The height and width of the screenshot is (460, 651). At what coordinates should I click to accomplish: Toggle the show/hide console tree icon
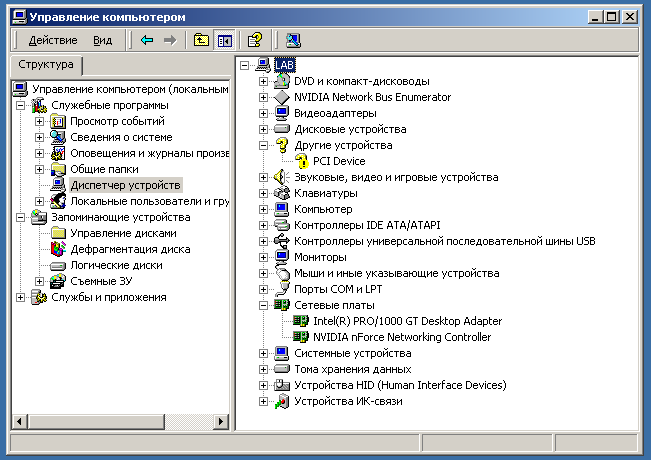coord(224,40)
